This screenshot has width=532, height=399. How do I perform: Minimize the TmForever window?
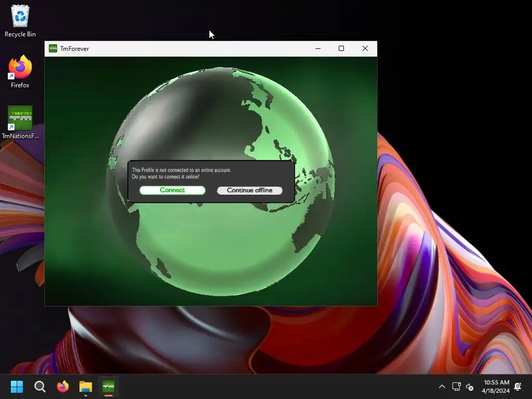[x=318, y=48]
